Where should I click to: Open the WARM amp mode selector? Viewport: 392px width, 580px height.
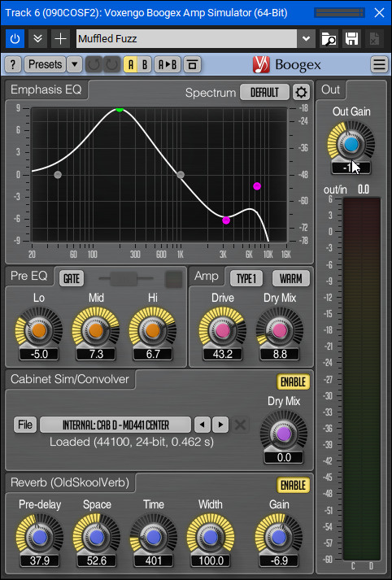coord(290,278)
